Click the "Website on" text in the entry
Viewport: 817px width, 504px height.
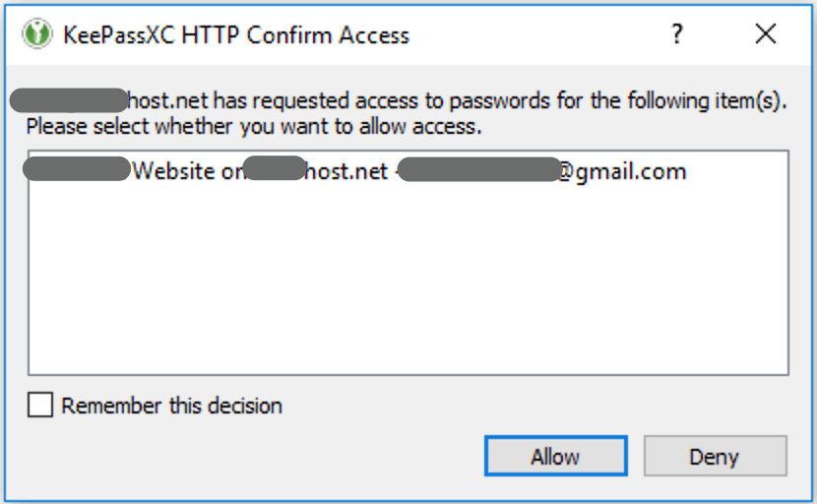pyautogui.click(x=185, y=172)
